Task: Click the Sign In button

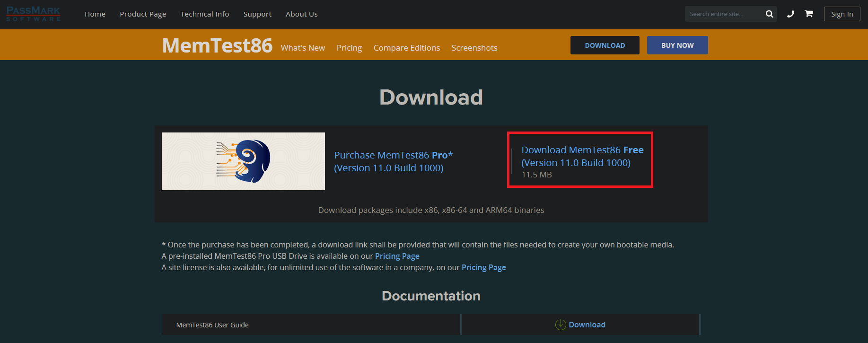Action: tap(842, 14)
